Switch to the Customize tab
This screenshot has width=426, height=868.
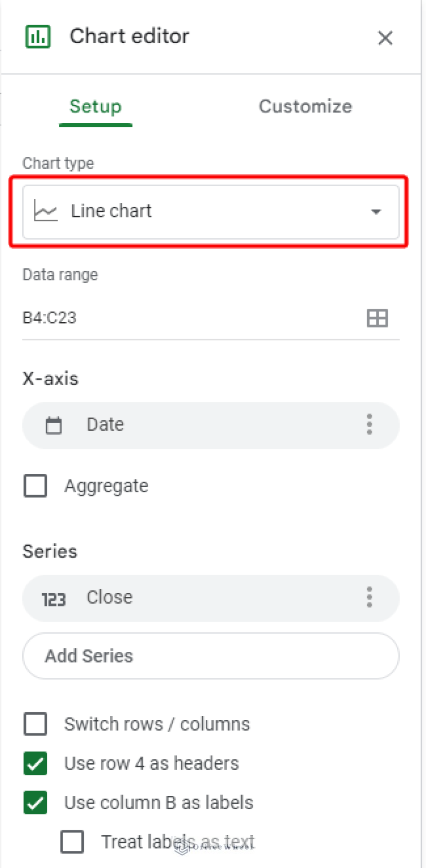[x=305, y=106]
